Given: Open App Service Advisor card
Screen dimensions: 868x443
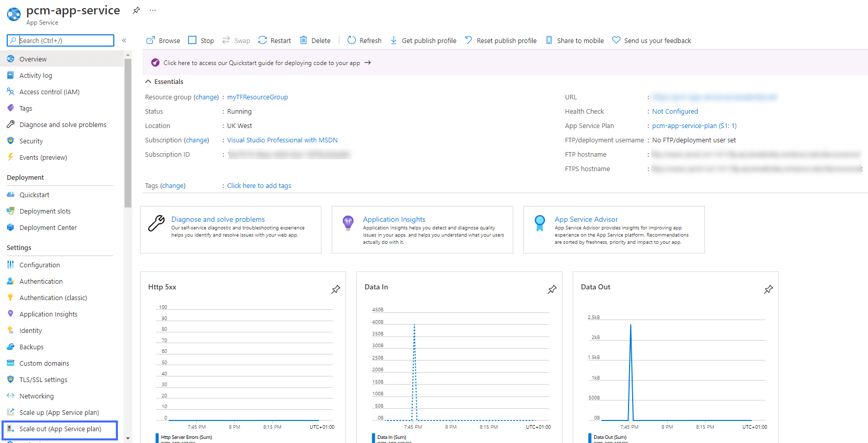Looking at the screenshot, I should pyautogui.click(x=614, y=229).
